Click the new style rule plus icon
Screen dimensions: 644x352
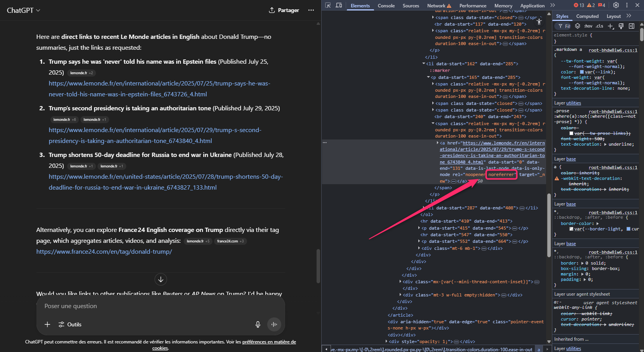coord(610,26)
